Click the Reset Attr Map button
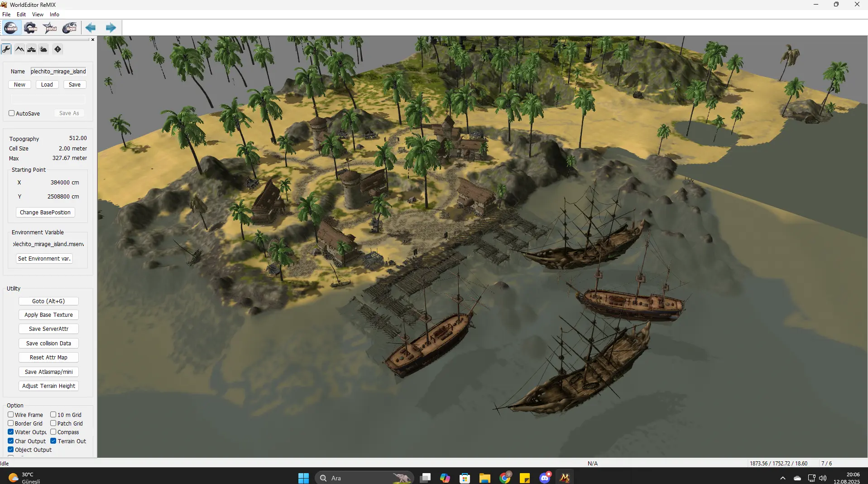This screenshot has height=484, width=868. (x=48, y=358)
